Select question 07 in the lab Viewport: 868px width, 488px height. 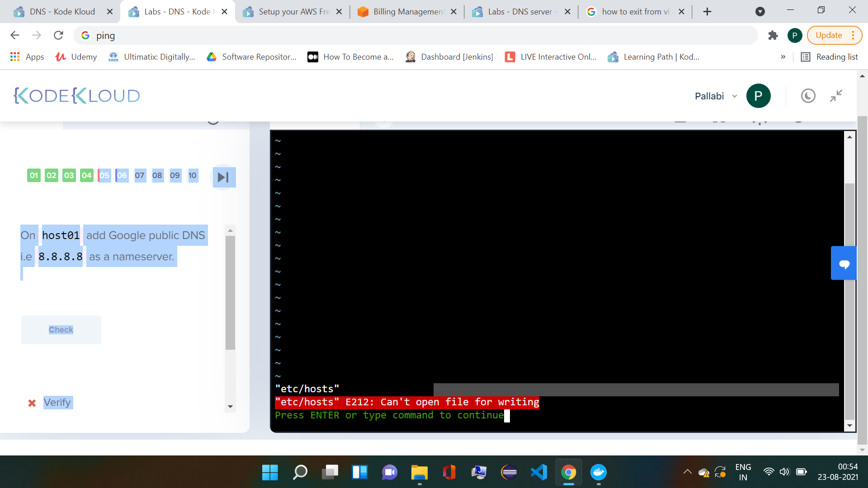(139, 175)
